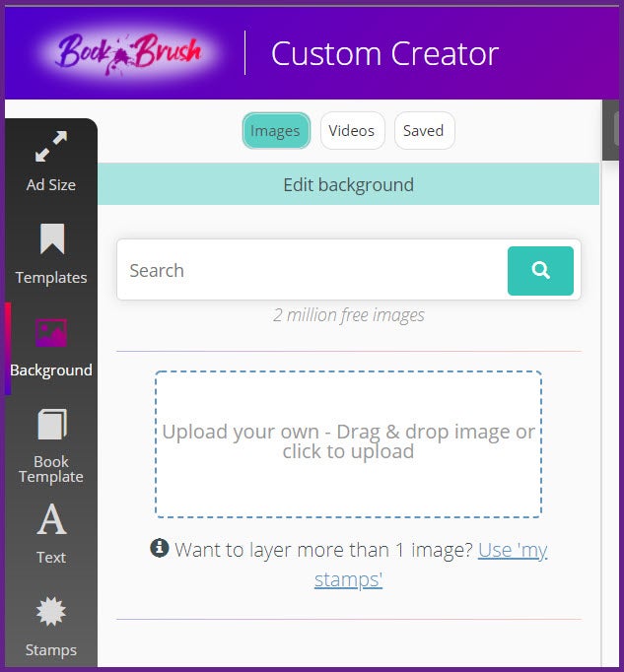Viewport: 624px width, 672px height.
Task: Click the Book Brush logo
Action: click(129, 52)
